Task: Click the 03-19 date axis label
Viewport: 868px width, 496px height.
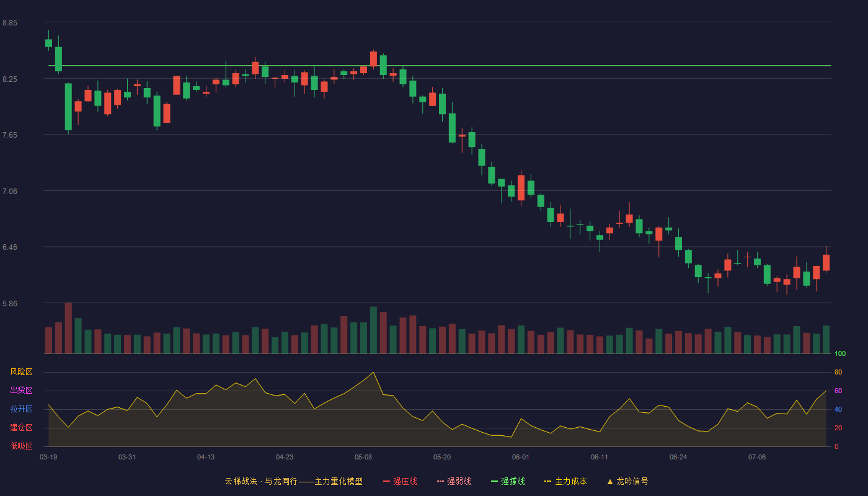Action: pos(48,457)
